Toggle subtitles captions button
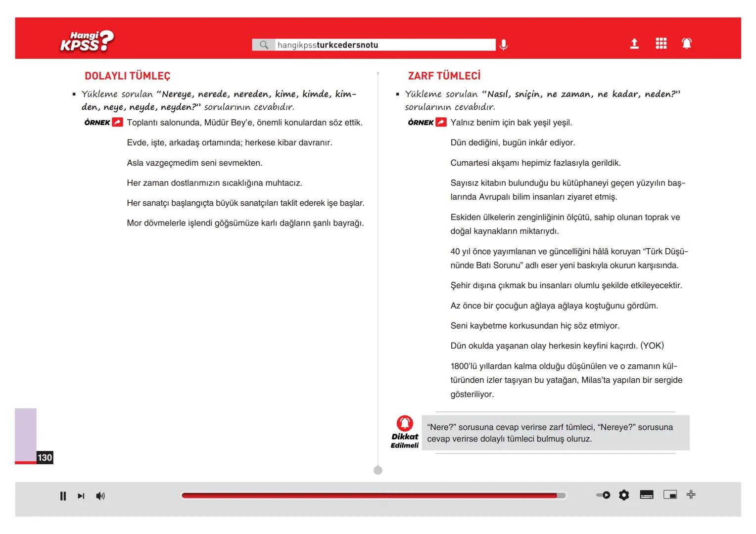 click(x=646, y=495)
